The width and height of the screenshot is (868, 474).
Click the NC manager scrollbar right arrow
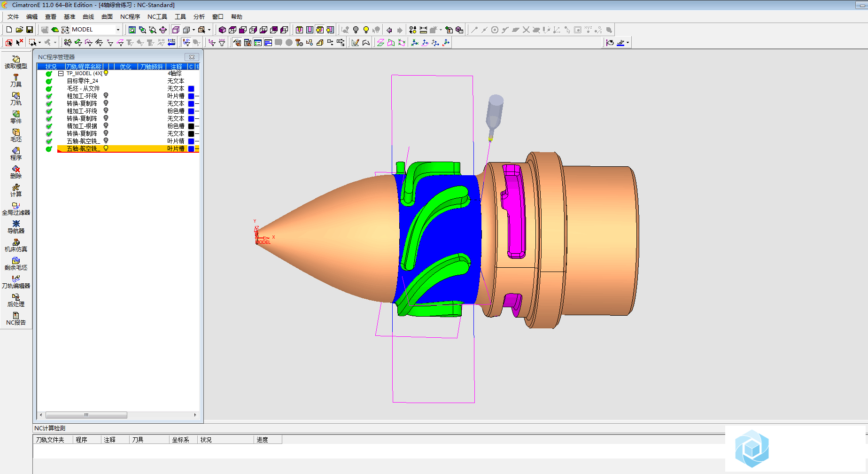195,415
